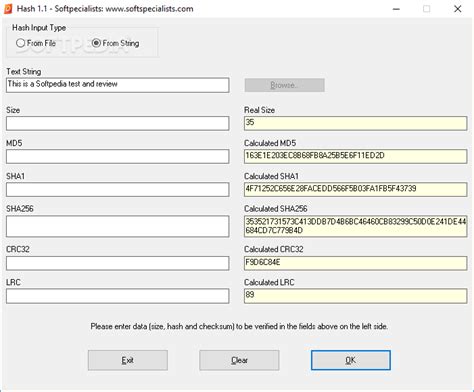Click the Real Size result field

355,123
